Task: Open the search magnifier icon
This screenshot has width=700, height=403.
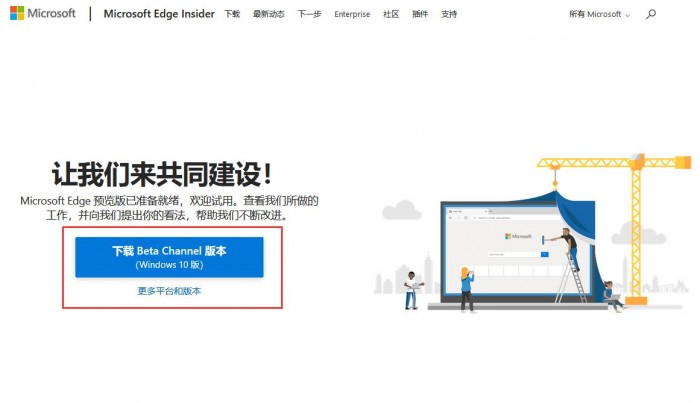Action: tap(650, 14)
